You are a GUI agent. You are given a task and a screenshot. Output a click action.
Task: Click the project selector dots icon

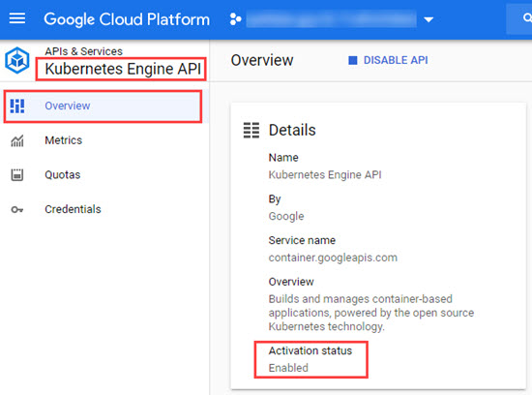(235, 19)
